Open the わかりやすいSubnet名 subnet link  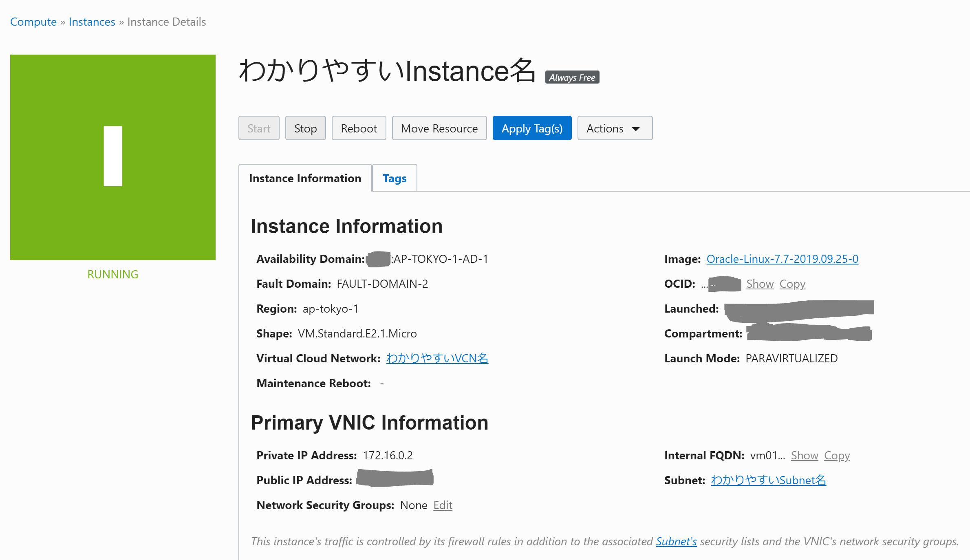coord(768,480)
